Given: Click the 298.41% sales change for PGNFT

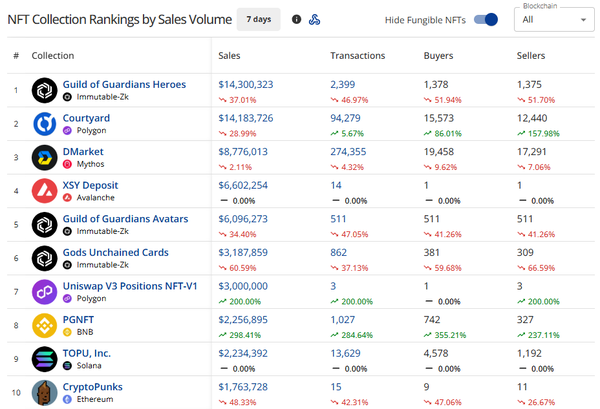Looking at the screenshot, I should click(245, 335).
